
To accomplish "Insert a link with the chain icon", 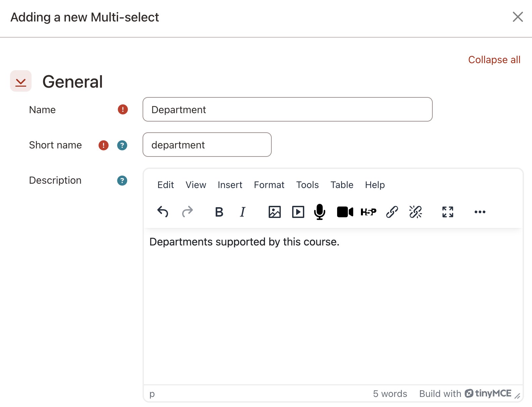I will click(x=392, y=212).
